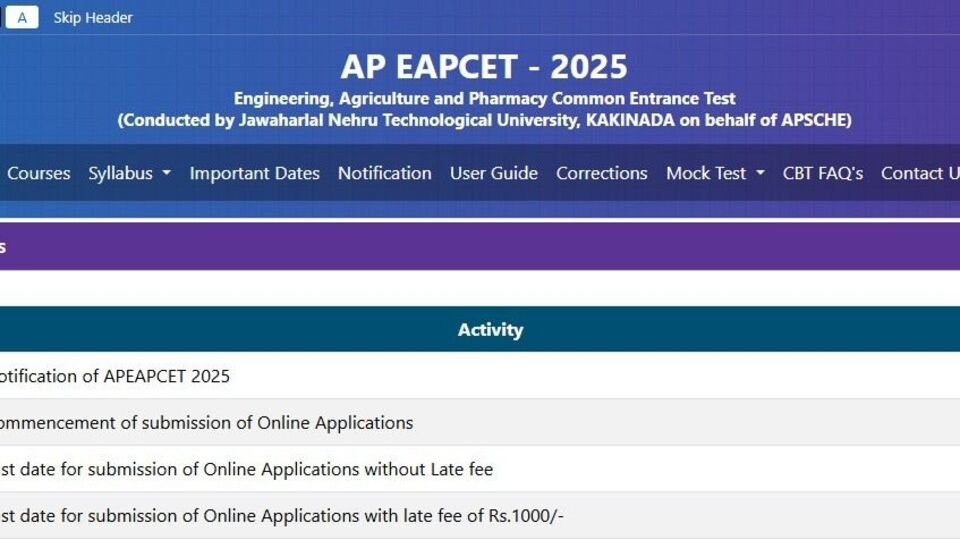
Task: Open the User Guide link
Action: click(493, 173)
